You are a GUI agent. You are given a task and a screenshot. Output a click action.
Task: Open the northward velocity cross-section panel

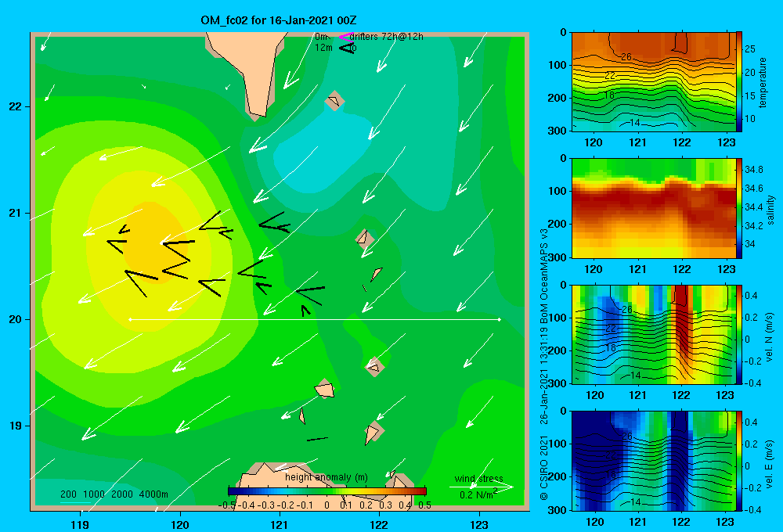click(653, 334)
